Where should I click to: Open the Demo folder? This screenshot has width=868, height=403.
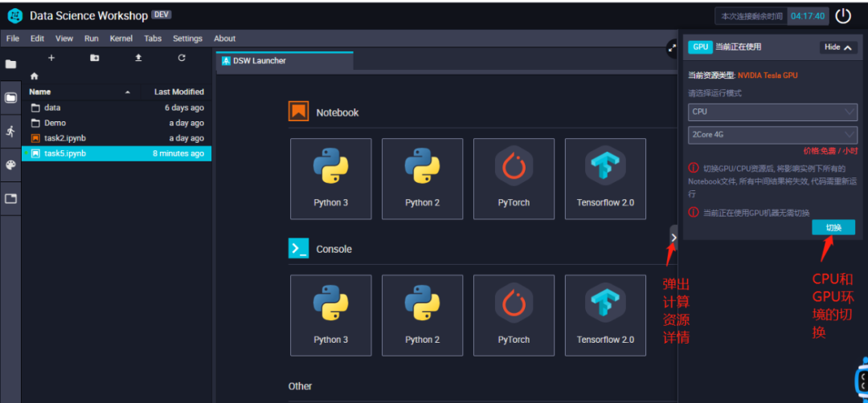pyautogui.click(x=117, y=123)
